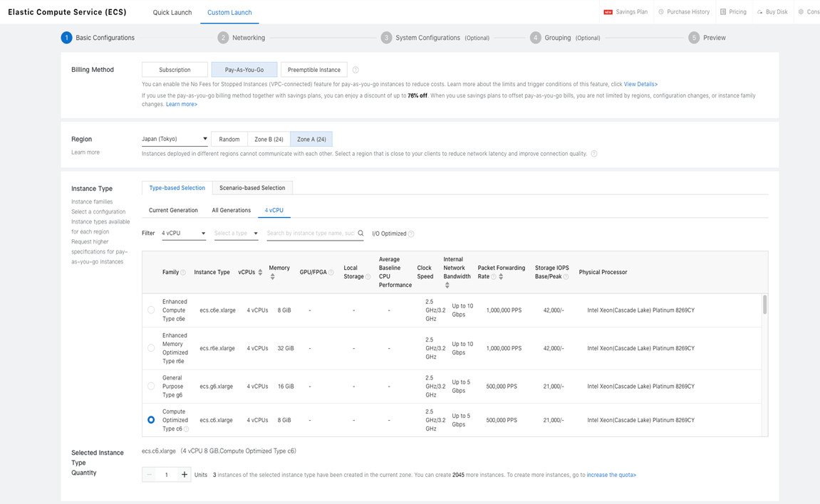Choose General Purpose Type g6 radio button
This screenshot has width=820, height=504.
pos(151,387)
